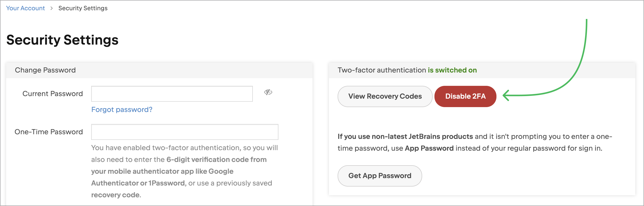Click the Two-factor authentication panel header
Viewport: 644px width, 206px height.
[x=482, y=70]
